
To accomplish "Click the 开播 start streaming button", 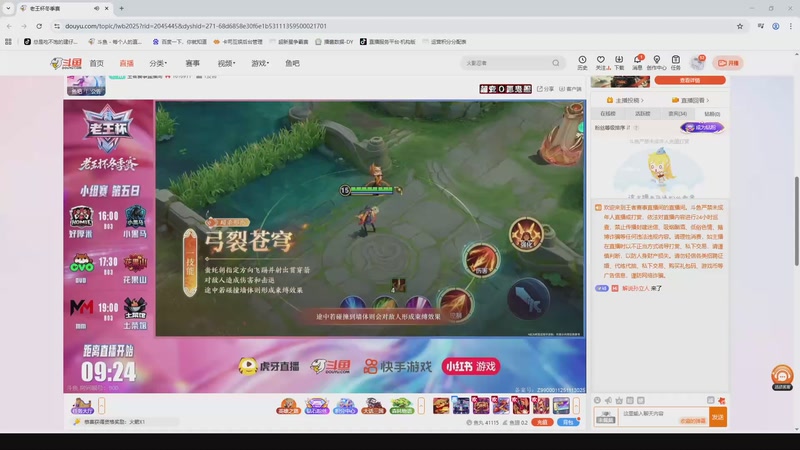I will 728,63.
